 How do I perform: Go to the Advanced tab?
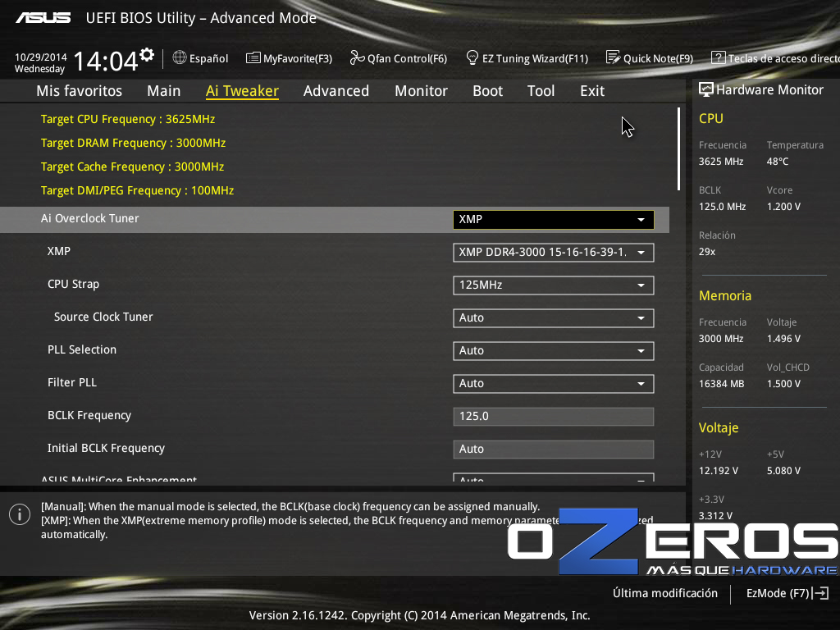[336, 90]
